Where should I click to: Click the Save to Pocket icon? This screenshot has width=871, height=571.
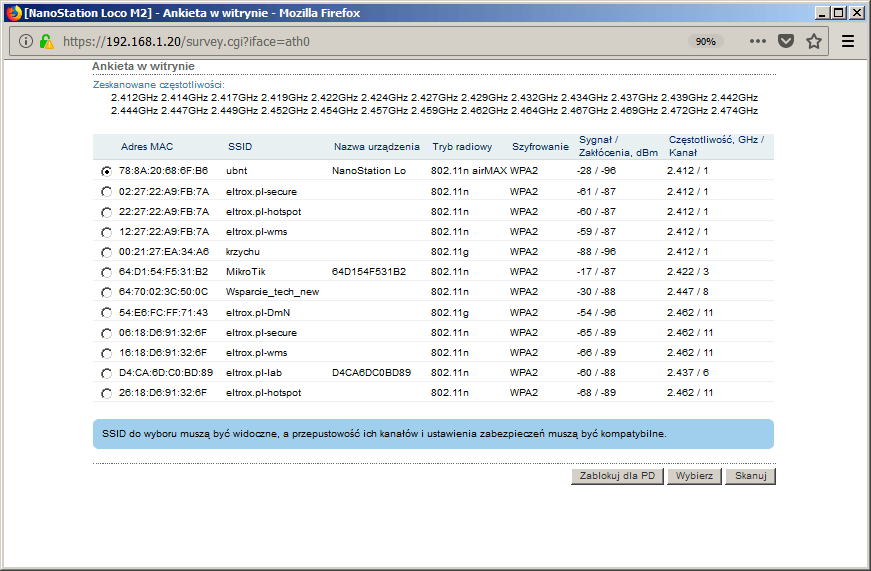786,42
